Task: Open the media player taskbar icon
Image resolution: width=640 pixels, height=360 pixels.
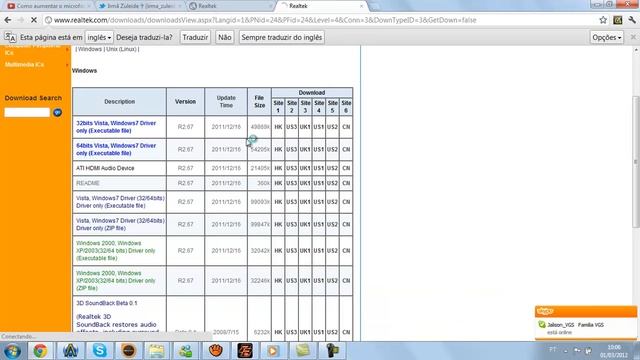Action: coord(273,351)
